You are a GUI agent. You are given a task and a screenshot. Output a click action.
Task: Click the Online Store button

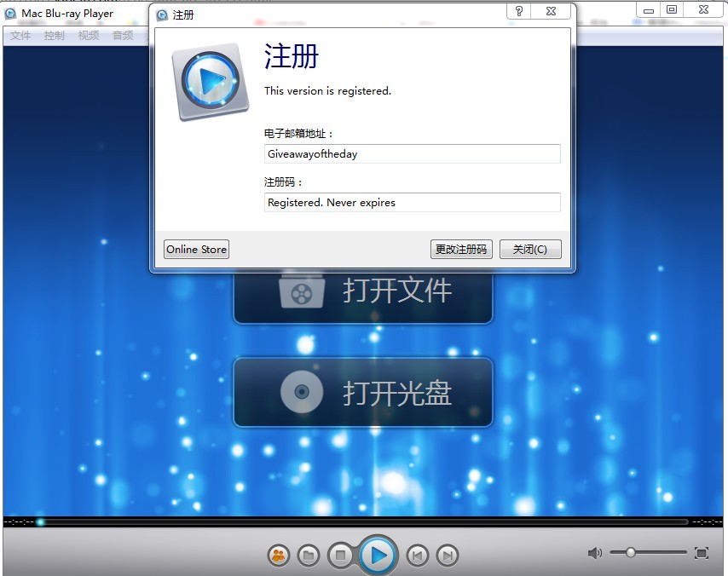[x=196, y=250]
